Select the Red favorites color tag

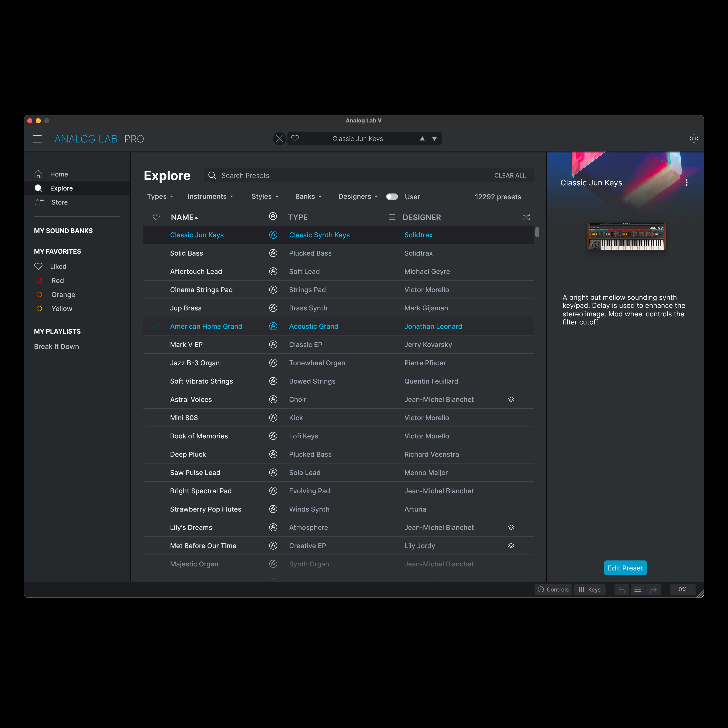coord(58,281)
